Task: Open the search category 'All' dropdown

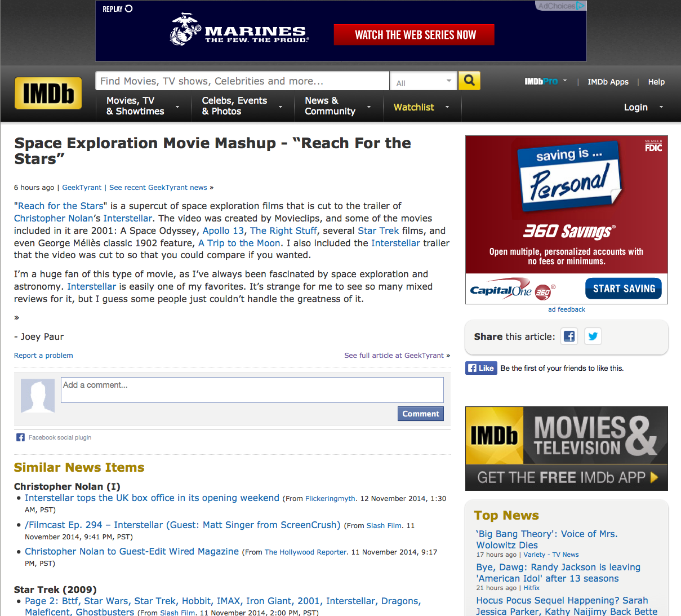Action: pyautogui.click(x=424, y=81)
